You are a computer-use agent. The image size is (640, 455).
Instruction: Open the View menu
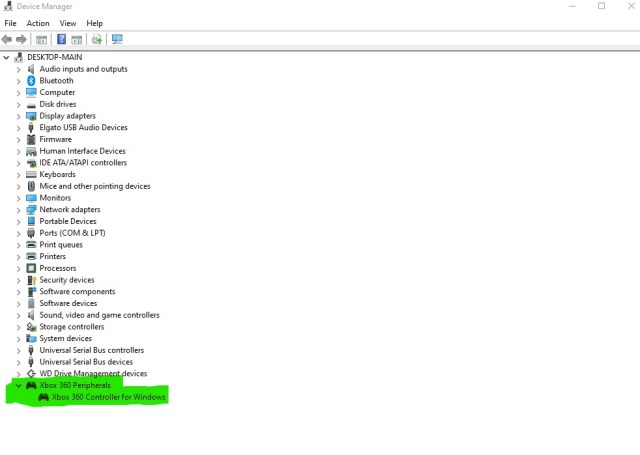click(x=67, y=23)
